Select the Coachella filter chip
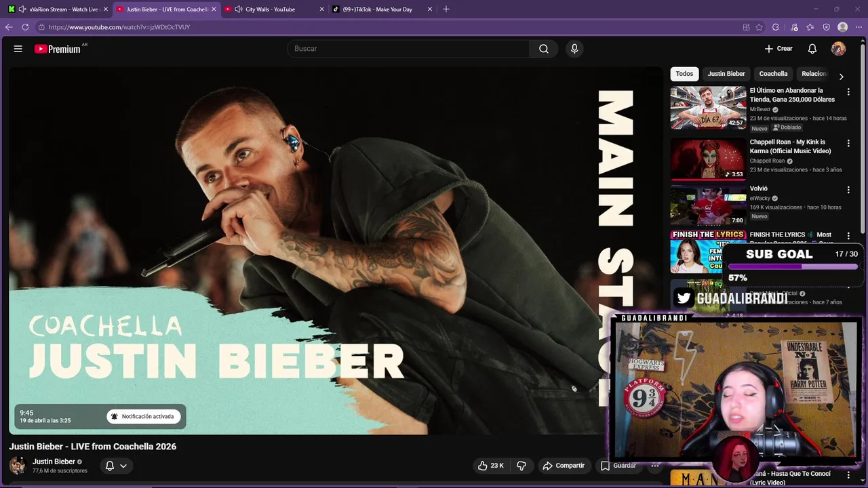The height and width of the screenshot is (488, 868). (773, 74)
